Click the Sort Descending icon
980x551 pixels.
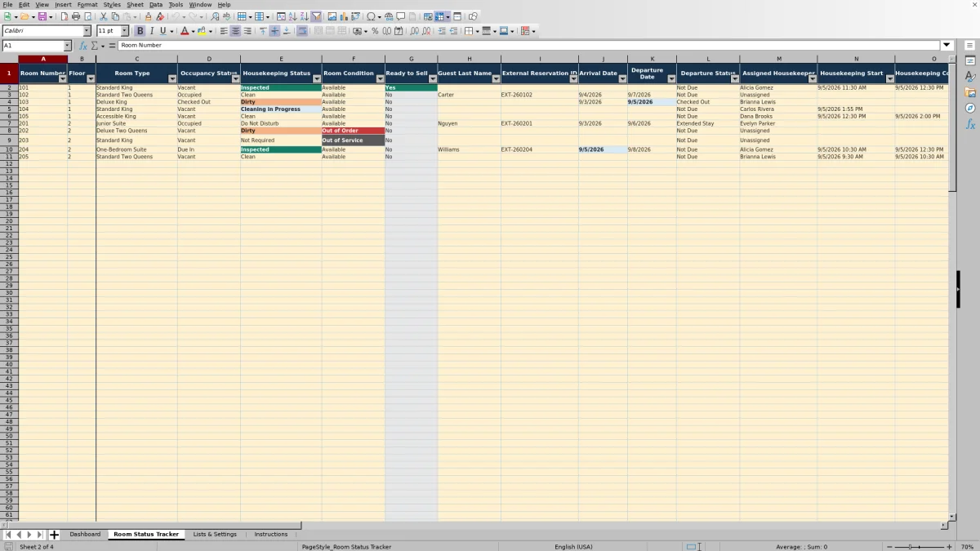[305, 16]
